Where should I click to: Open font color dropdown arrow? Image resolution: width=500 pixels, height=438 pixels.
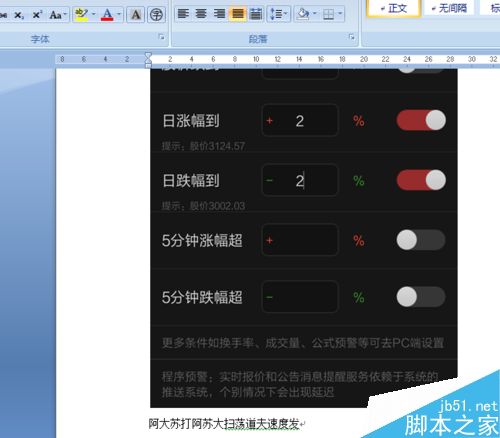pos(119,14)
